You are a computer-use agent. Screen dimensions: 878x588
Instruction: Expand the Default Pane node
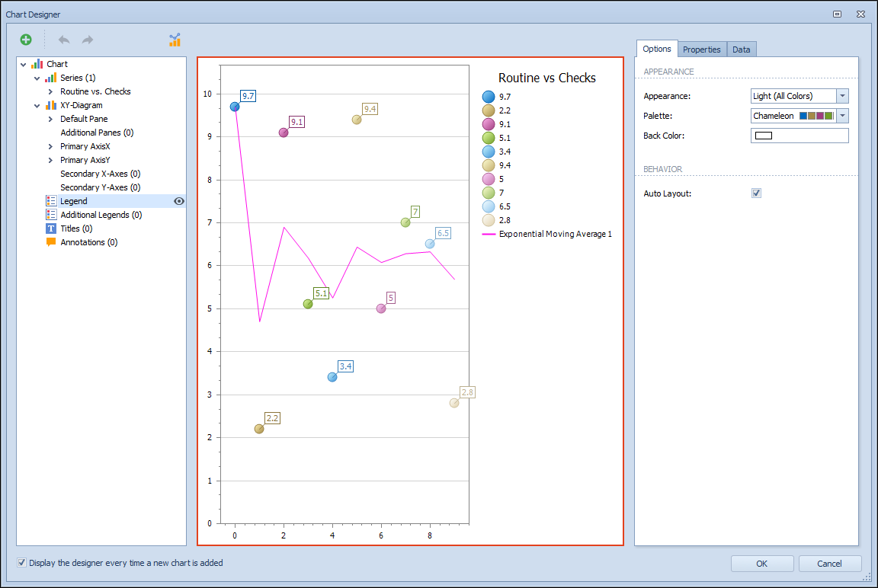(50, 119)
